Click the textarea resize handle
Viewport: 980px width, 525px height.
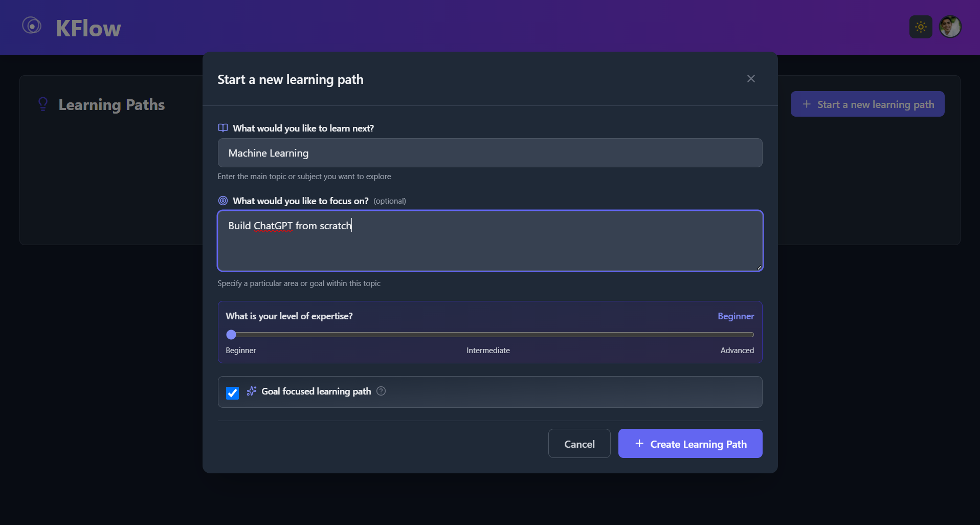pyautogui.click(x=759, y=267)
